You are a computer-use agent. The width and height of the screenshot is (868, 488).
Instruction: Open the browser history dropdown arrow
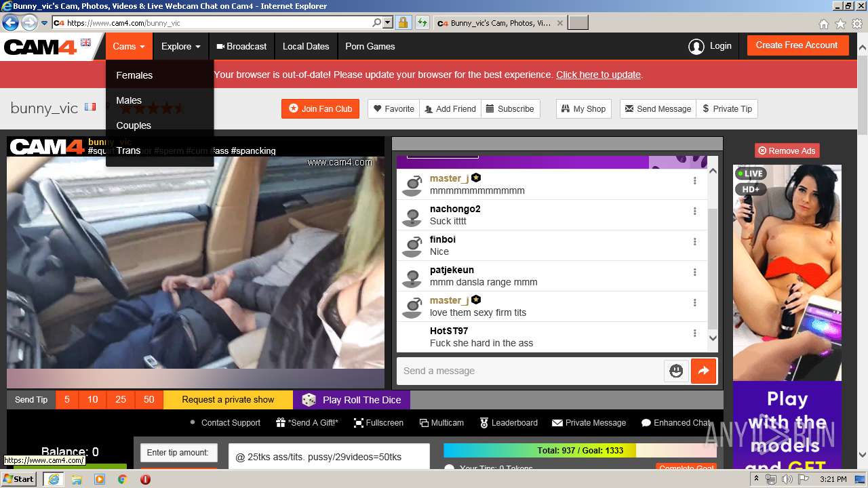click(45, 23)
